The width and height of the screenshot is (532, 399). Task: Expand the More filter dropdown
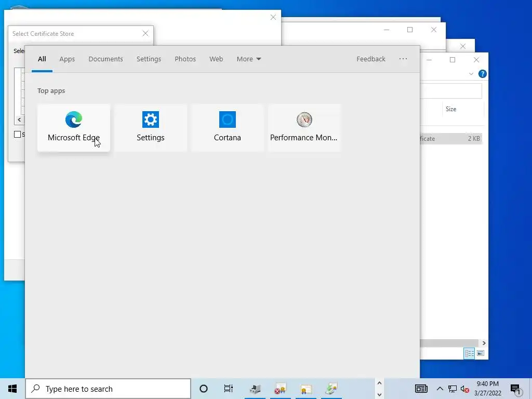[249, 59]
